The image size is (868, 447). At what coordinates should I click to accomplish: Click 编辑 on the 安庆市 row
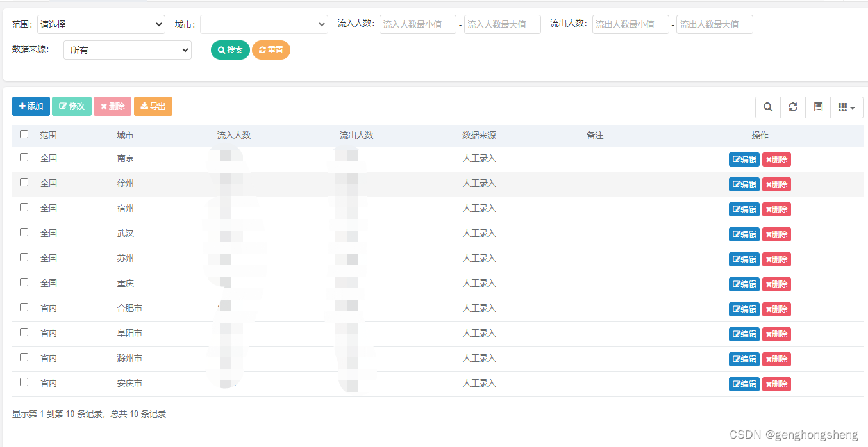click(744, 384)
